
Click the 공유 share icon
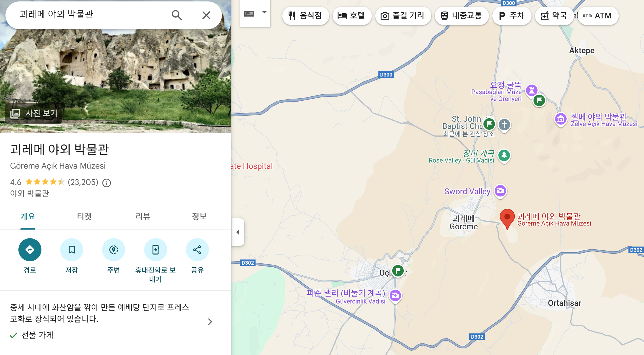(x=197, y=250)
